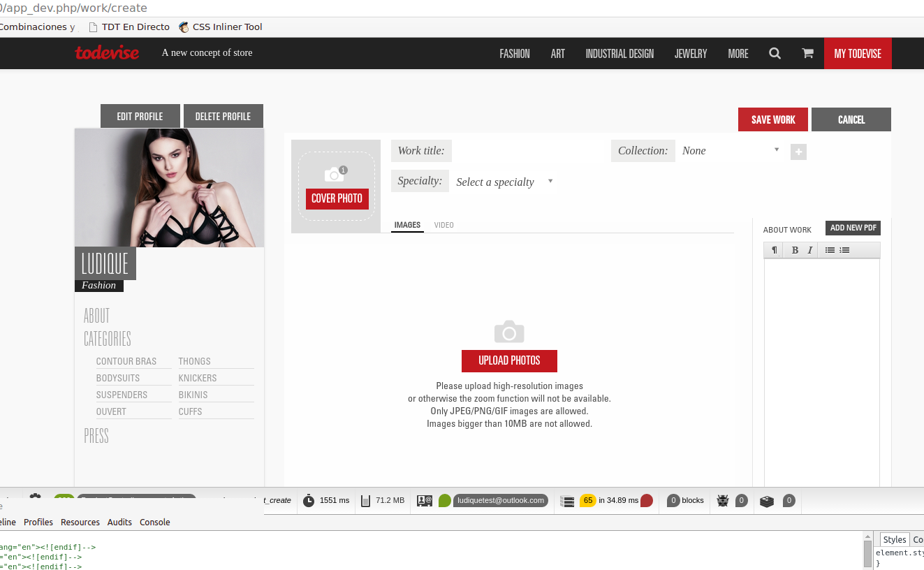This screenshot has height=570, width=924.
Task: Click the SAVE WORK button
Action: [x=773, y=119]
